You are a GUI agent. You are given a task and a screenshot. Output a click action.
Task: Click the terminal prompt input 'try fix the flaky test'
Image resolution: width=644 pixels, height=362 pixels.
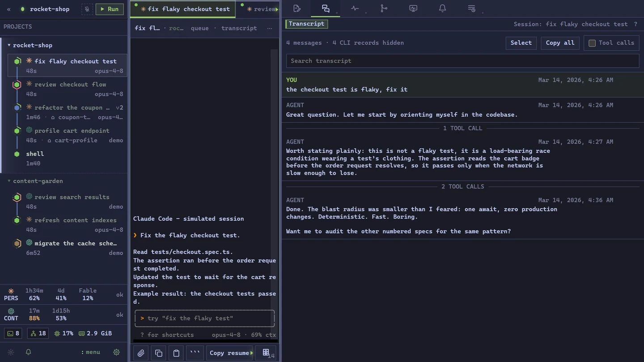point(204,318)
